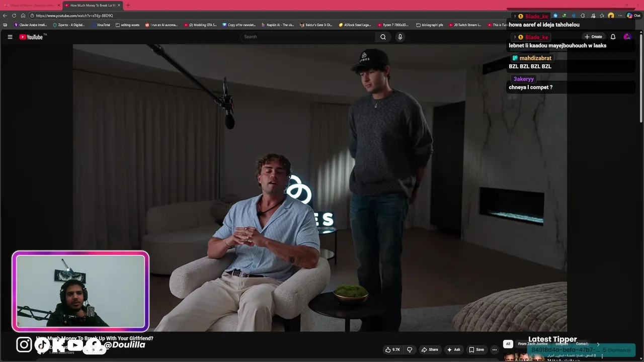
Task: Close the How Much Money To Break Up tab
Action: [x=119, y=6]
